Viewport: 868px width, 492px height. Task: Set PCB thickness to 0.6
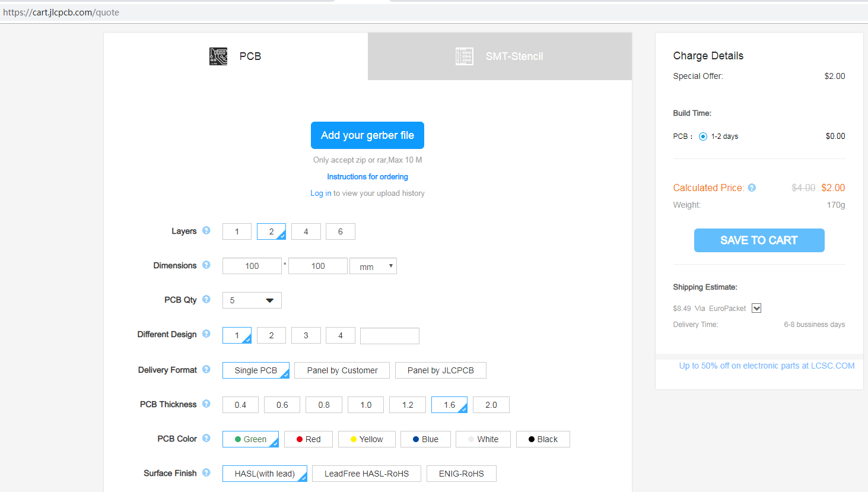coord(282,405)
